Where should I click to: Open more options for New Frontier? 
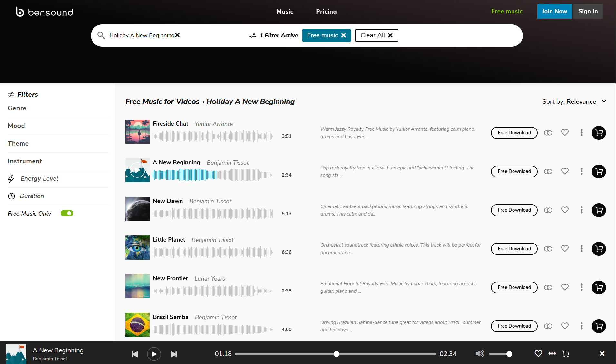tap(582, 287)
